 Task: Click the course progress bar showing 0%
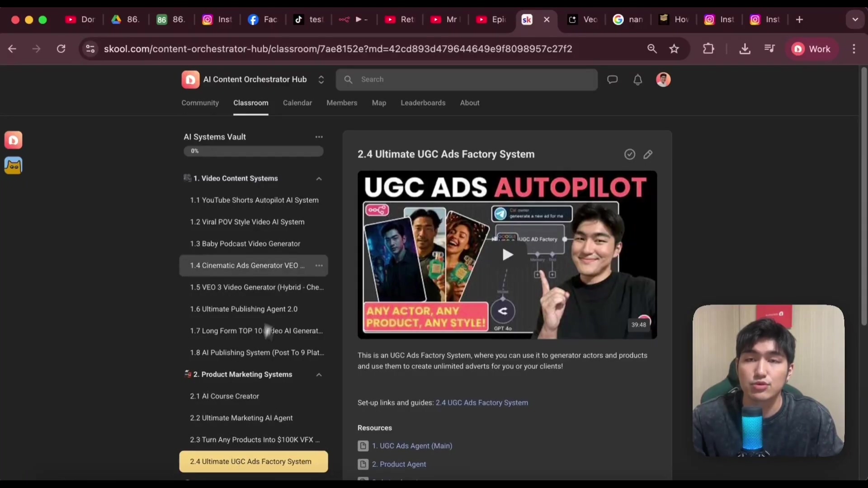pos(253,151)
